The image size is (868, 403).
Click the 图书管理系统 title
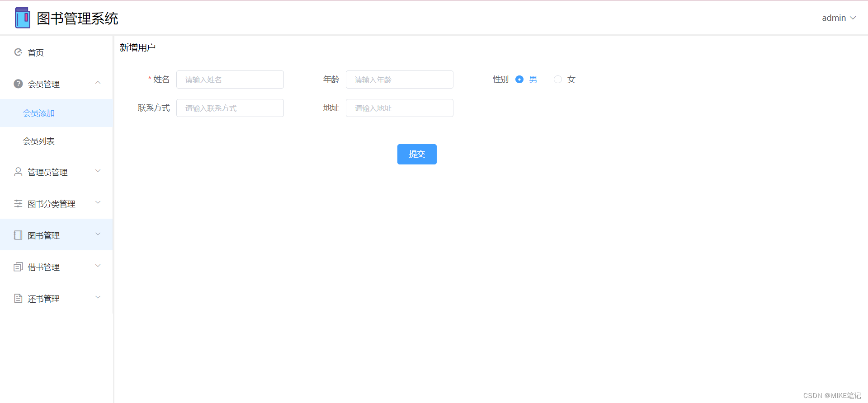pyautogui.click(x=77, y=19)
